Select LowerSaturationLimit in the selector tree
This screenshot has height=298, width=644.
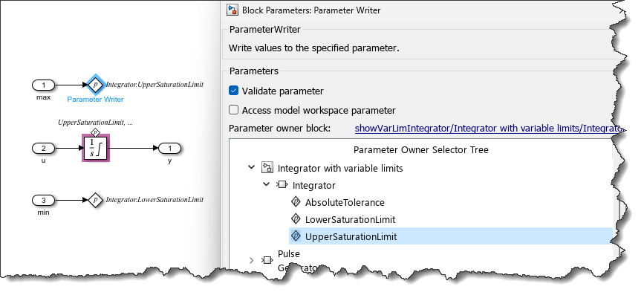(x=351, y=219)
